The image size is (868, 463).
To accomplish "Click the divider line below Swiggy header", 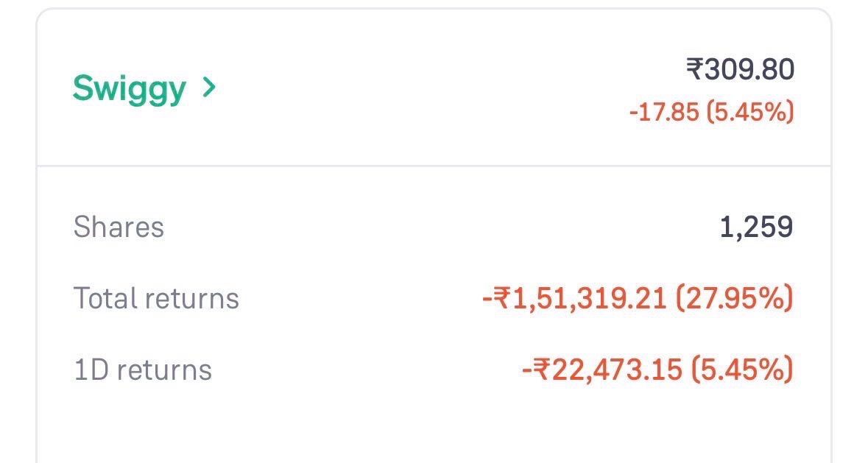I will pyautogui.click(x=434, y=166).
